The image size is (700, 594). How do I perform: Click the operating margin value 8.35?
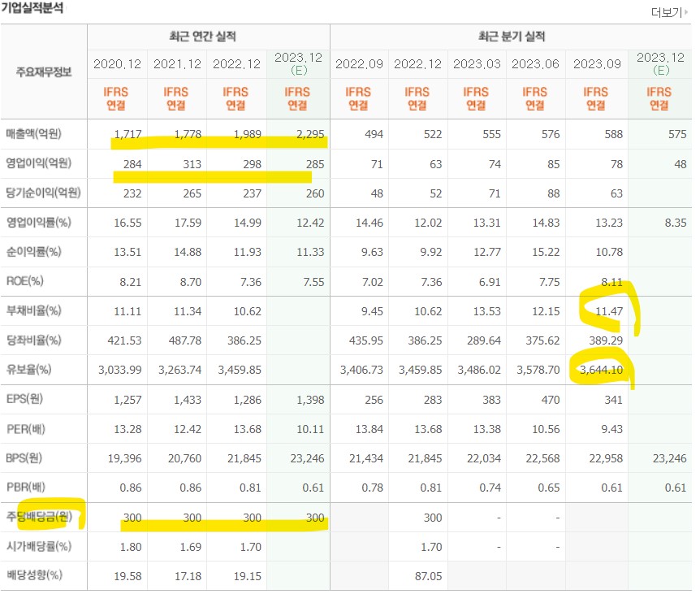tap(676, 223)
